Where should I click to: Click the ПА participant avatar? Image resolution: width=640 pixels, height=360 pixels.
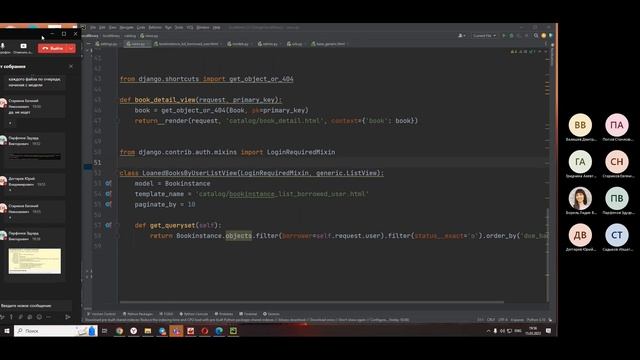point(617,125)
